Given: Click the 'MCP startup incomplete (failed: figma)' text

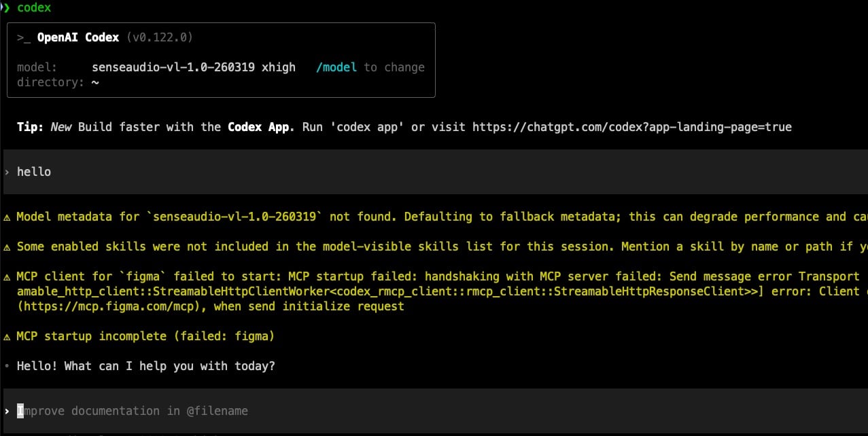Looking at the screenshot, I should [146, 336].
